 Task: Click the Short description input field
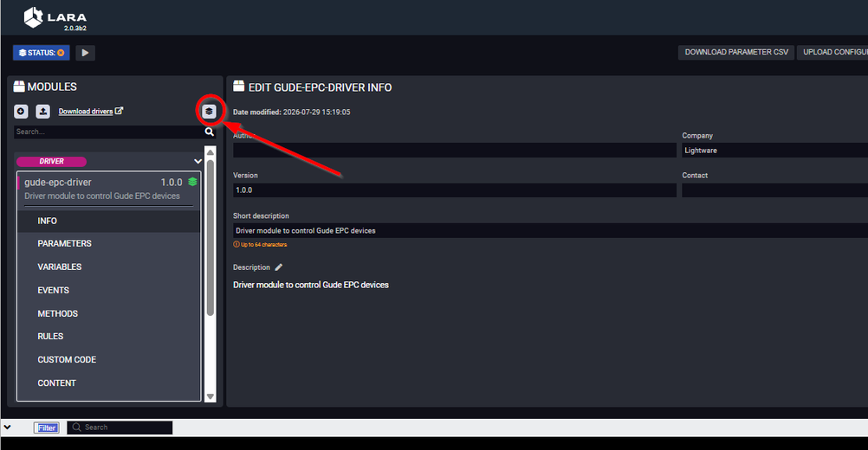(550, 230)
